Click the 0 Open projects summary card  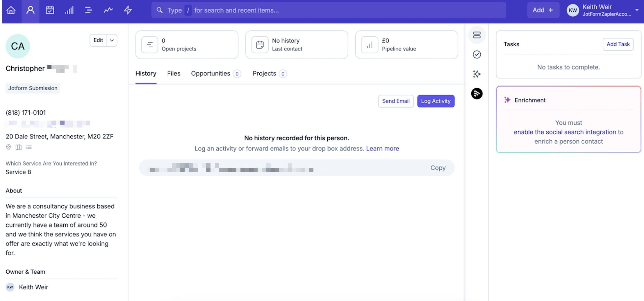tap(187, 45)
